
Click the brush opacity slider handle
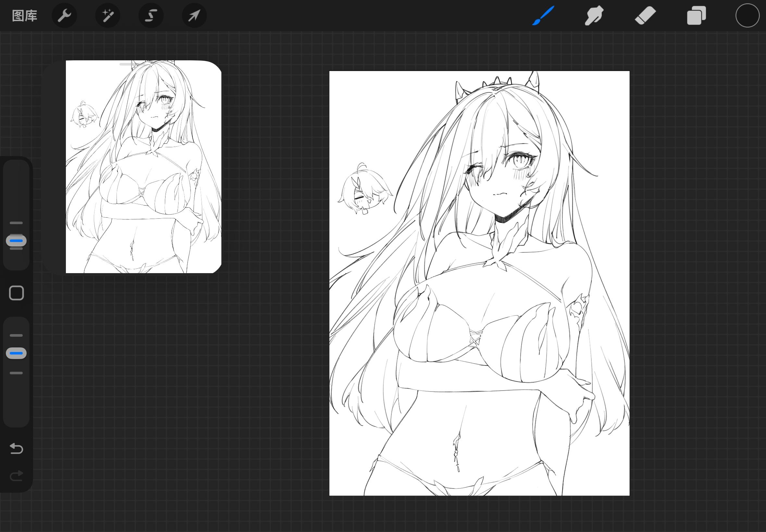(x=16, y=353)
